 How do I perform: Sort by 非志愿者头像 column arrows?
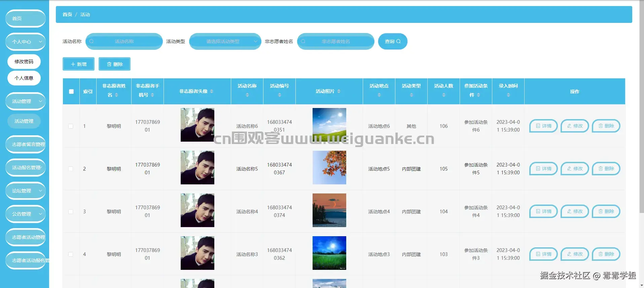click(212, 91)
